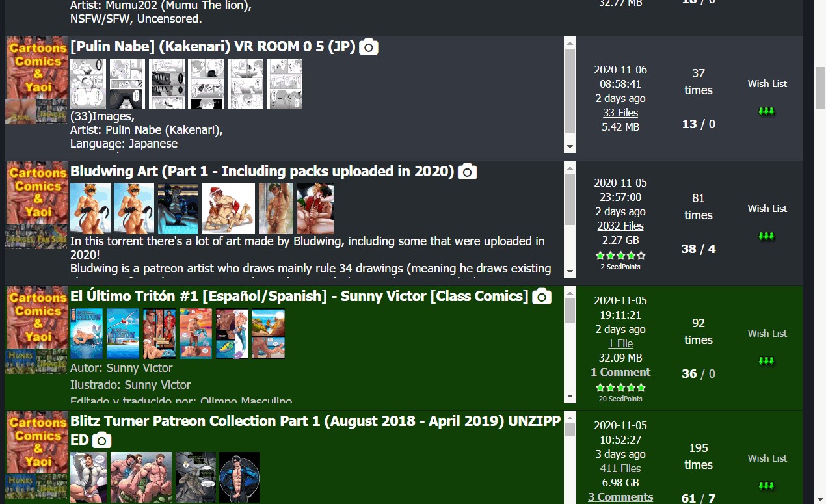The height and width of the screenshot is (504, 826).
Task: Click the Images tag icon on the Blitz Turner row
Action: pyautogui.click(x=52, y=486)
